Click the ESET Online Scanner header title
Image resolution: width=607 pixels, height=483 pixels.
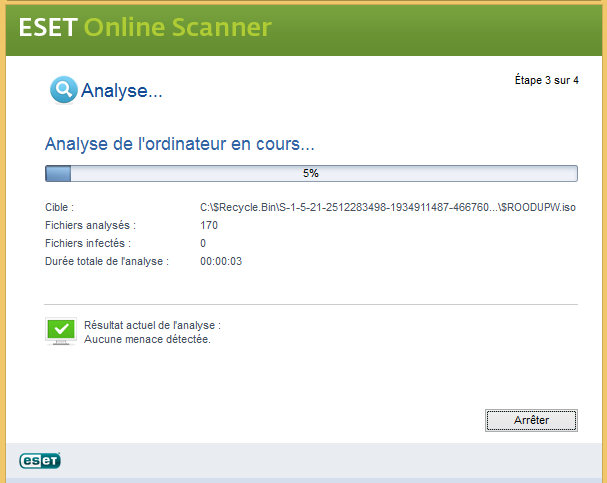click(x=145, y=27)
